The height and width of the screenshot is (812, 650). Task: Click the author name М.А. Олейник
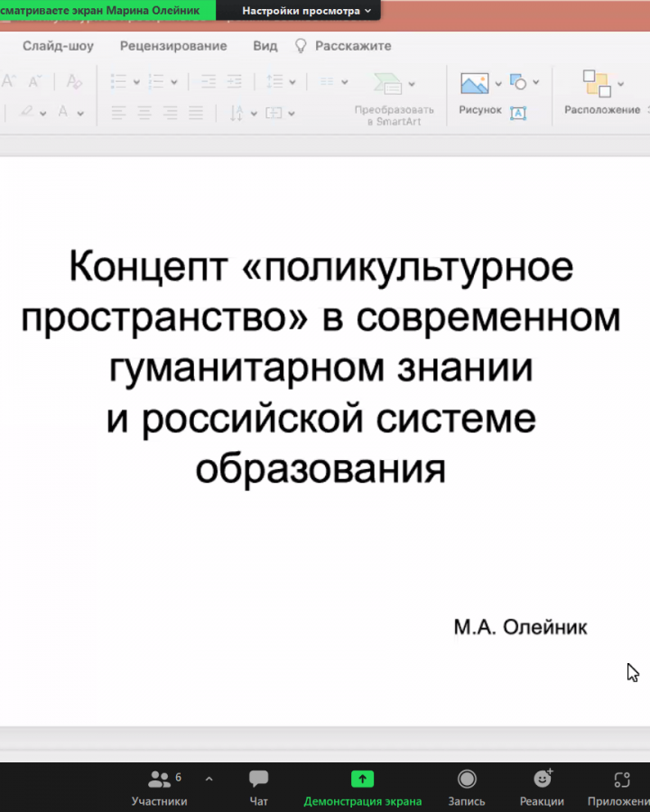pos(520,627)
